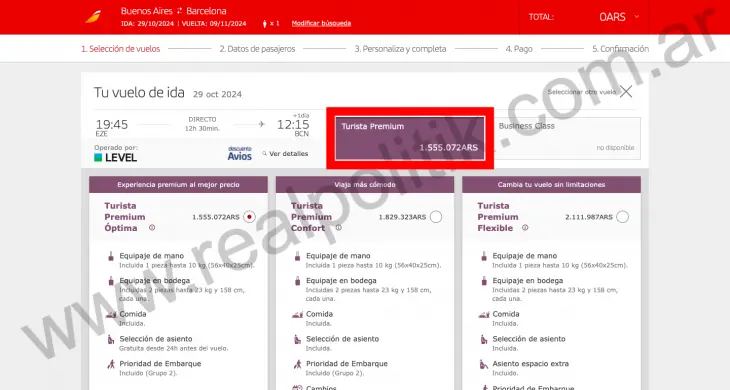Click the Business Class fare box
The height and width of the screenshot is (390, 730).
567,138
